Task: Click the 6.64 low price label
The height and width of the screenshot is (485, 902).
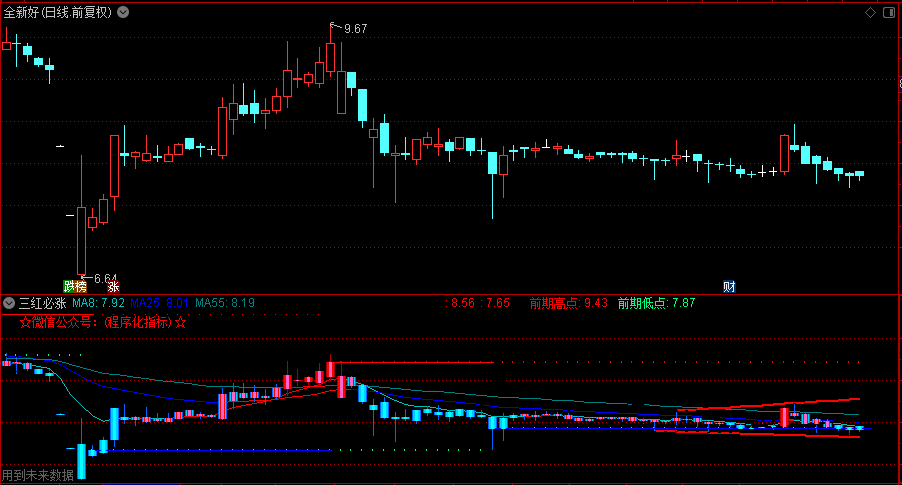Action: coord(105,278)
